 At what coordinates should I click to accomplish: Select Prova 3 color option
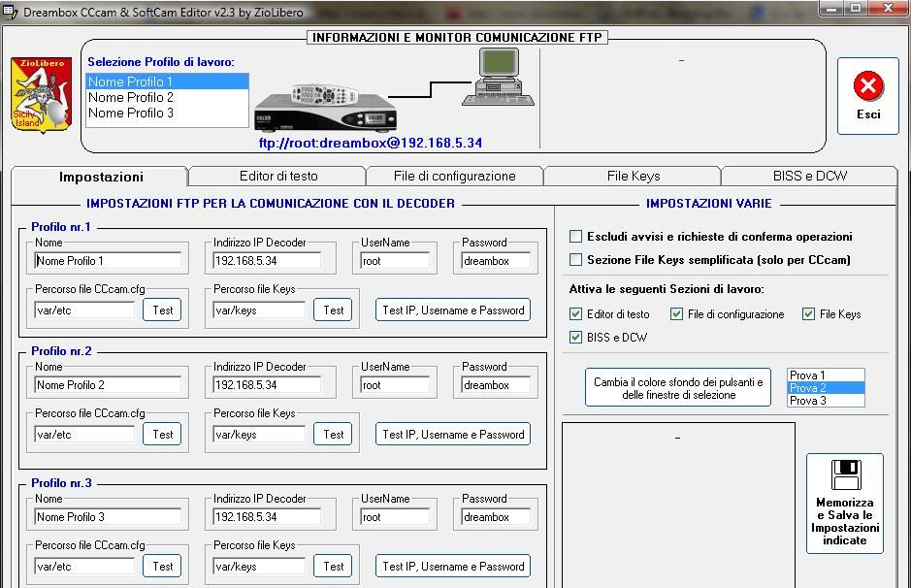click(827, 401)
